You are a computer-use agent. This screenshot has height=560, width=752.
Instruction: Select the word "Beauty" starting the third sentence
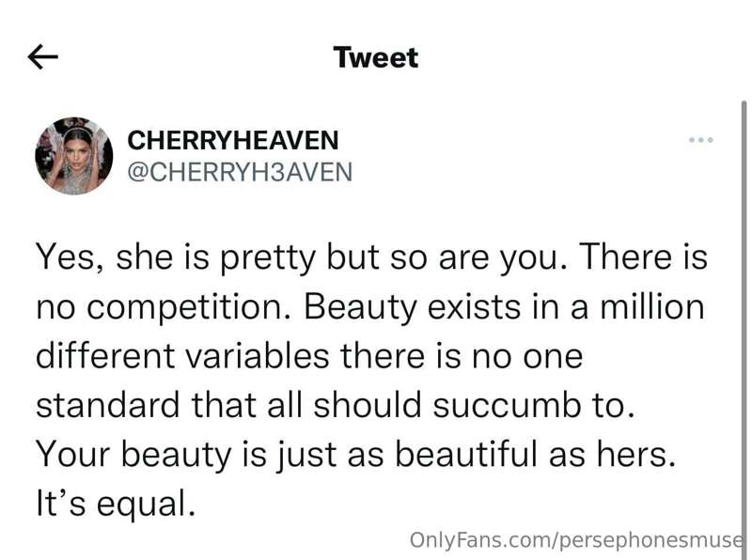pos(360,307)
